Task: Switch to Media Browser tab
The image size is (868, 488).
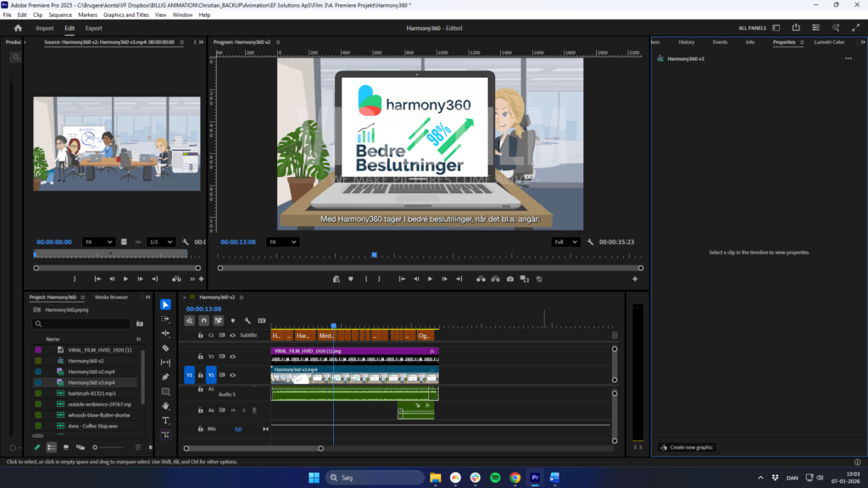Action: click(111, 297)
